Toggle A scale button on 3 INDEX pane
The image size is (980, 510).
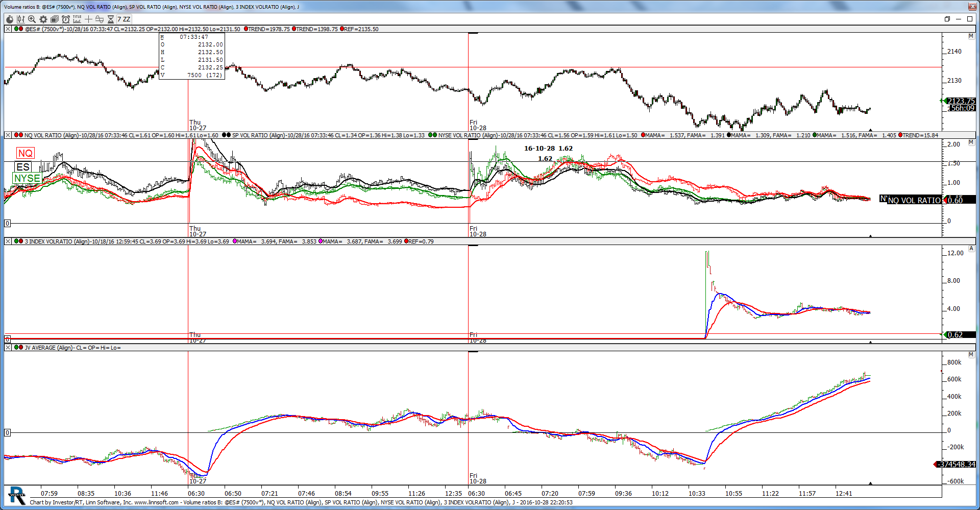click(971, 249)
